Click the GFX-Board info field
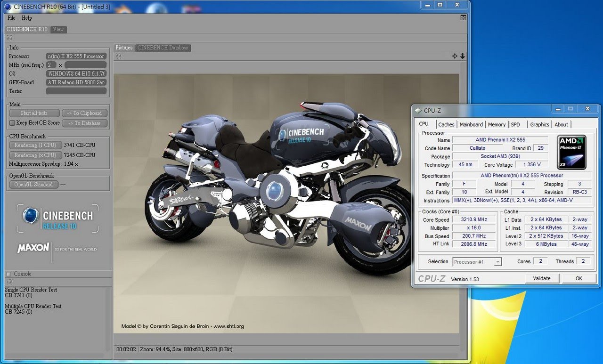Screen dimensions: 603x364 coord(76,82)
